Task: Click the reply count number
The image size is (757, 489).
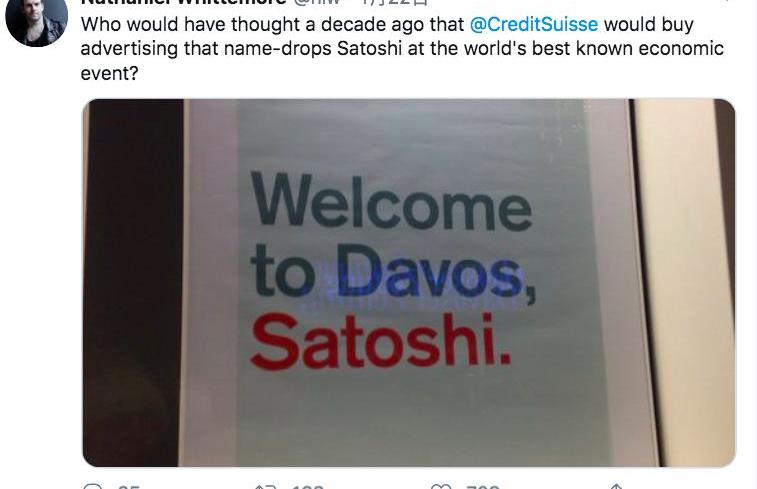Action: click(x=128, y=487)
